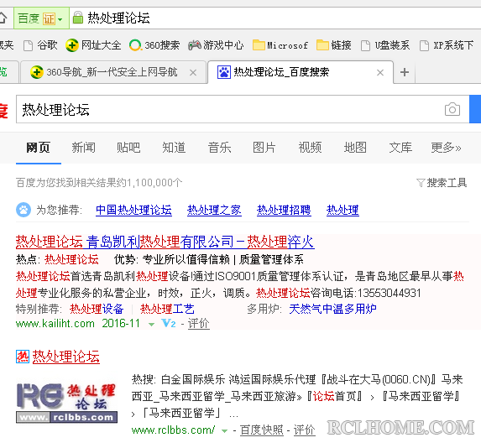Click the Baidu paw recommendation icon
The width and height of the screenshot is (481, 448).
click(24, 210)
